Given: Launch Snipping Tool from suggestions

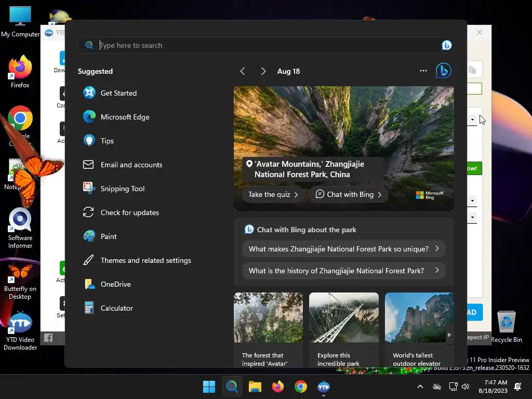Looking at the screenshot, I should 114,189.
